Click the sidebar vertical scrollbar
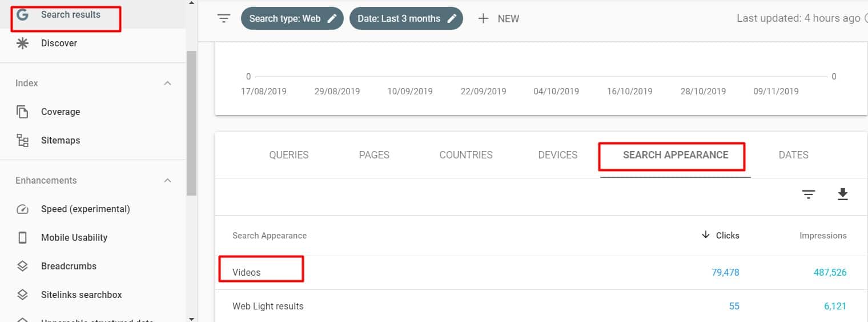 click(x=191, y=123)
